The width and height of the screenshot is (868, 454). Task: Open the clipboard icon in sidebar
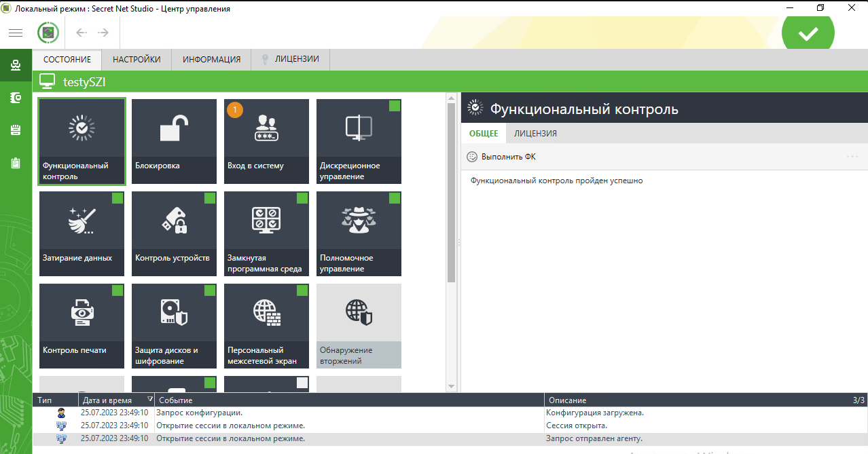point(16,163)
